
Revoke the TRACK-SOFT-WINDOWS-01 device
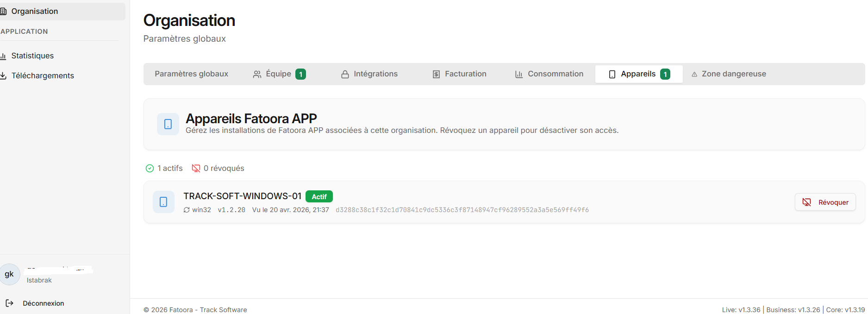tap(825, 202)
